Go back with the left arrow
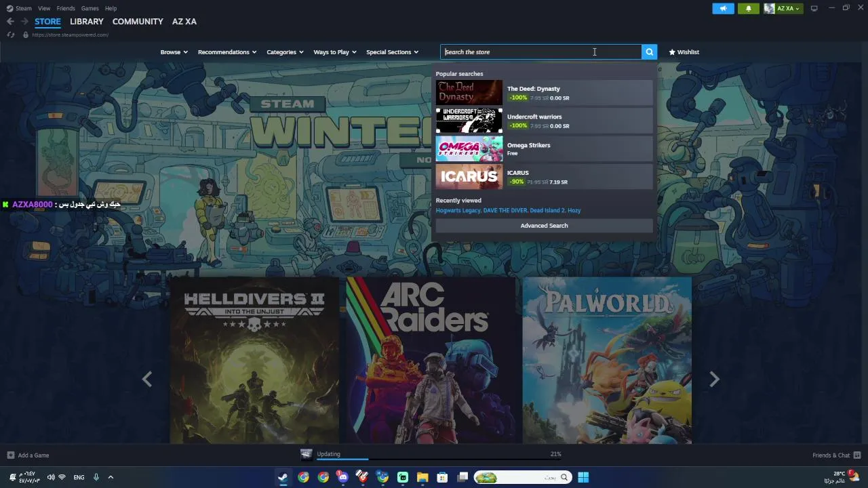This screenshot has width=868, height=488. pos(10,22)
